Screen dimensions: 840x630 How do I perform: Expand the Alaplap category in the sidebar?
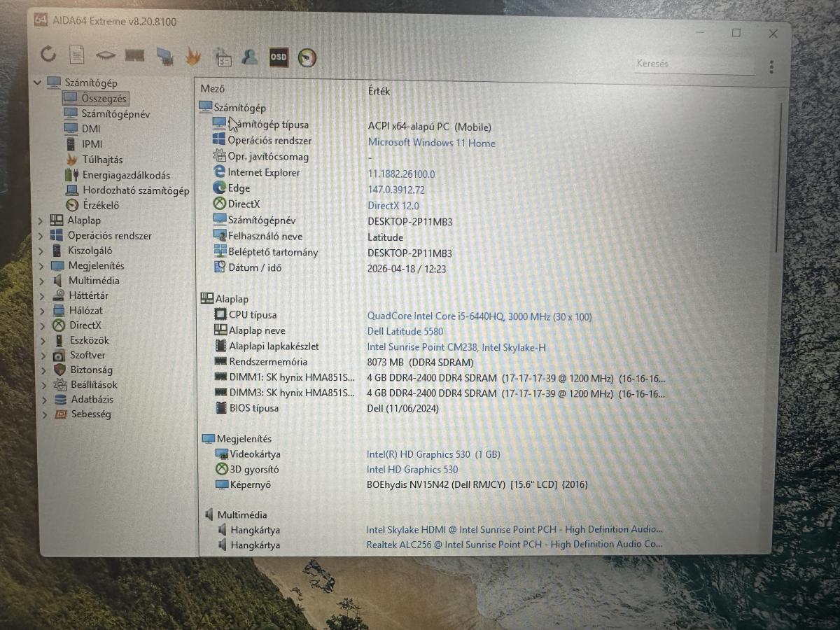pyautogui.click(x=41, y=220)
